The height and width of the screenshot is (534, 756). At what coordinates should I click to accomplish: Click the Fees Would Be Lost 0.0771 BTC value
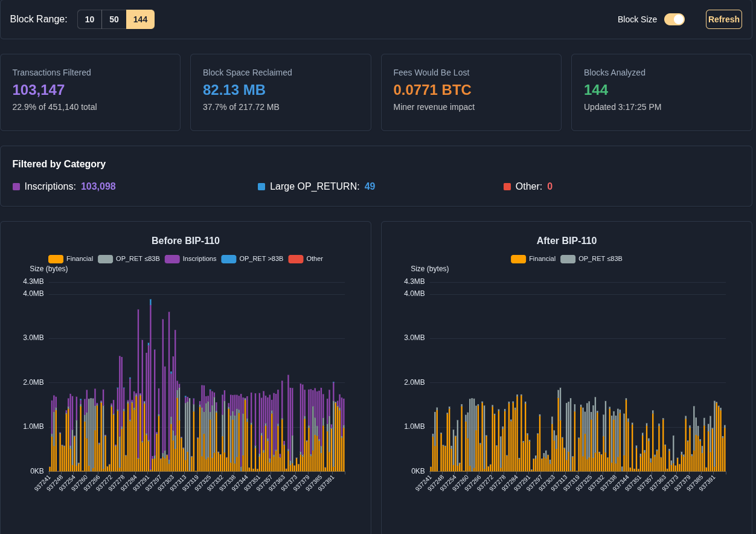pyautogui.click(x=432, y=90)
